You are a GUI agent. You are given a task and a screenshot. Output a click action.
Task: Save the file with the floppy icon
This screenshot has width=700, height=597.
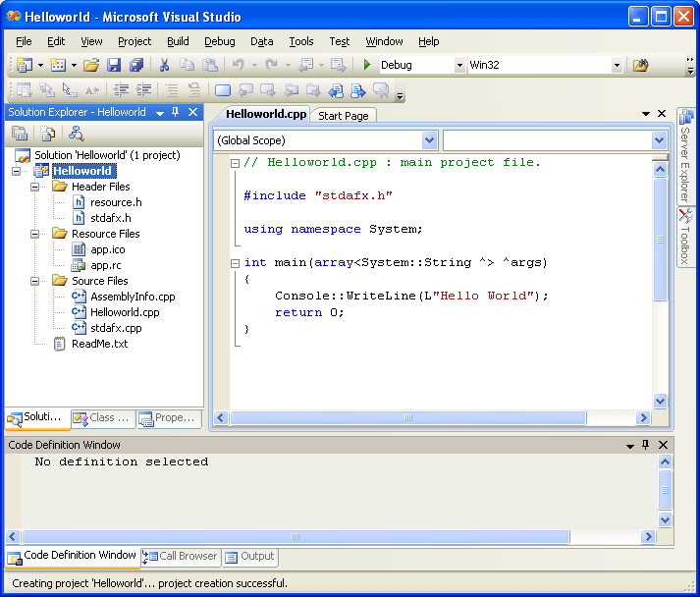coord(114,65)
